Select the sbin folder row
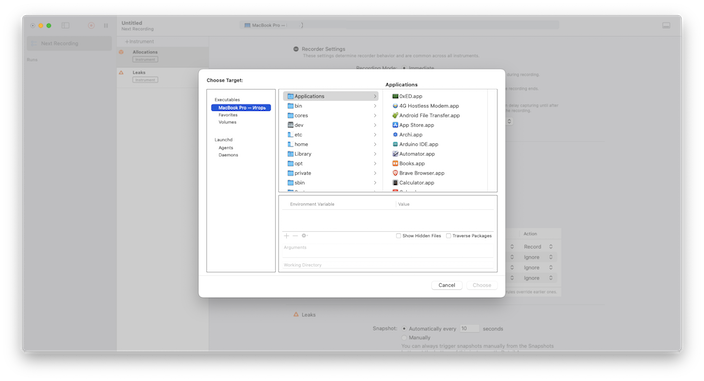 330,183
